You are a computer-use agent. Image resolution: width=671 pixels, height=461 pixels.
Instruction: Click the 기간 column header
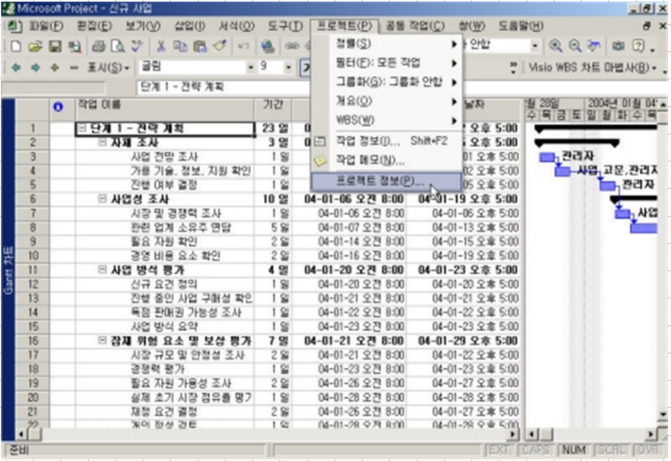(273, 110)
